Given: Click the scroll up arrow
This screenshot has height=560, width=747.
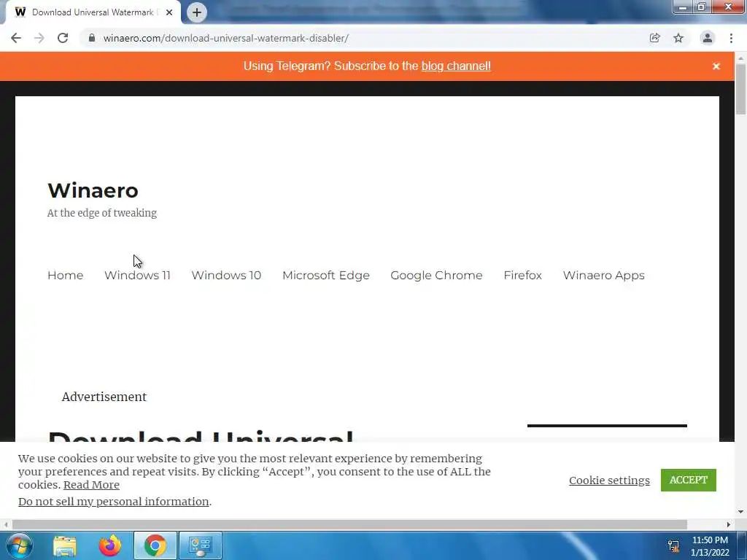Looking at the screenshot, I should pyautogui.click(x=740, y=58).
